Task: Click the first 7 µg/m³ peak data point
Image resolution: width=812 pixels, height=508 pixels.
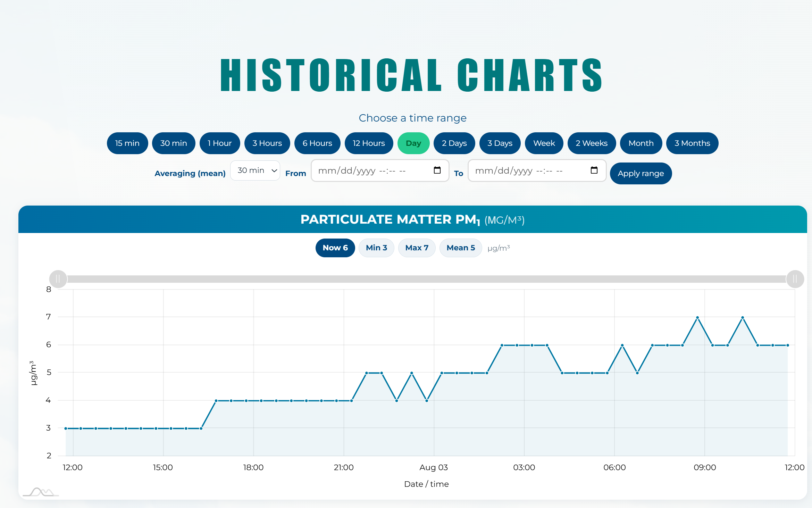Action: (x=697, y=318)
